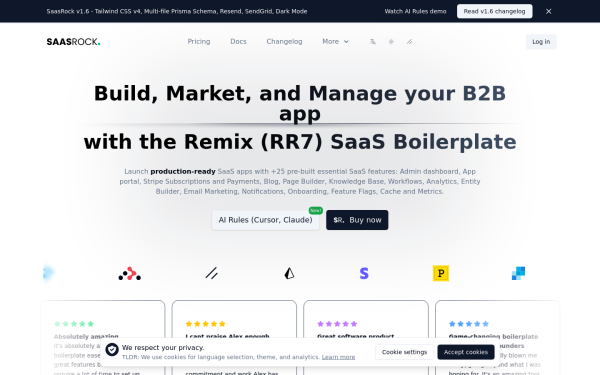Image resolution: width=600 pixels, height=375 pixels.
Task: Click the privacy shield check icon
Action: coord(112,349)
